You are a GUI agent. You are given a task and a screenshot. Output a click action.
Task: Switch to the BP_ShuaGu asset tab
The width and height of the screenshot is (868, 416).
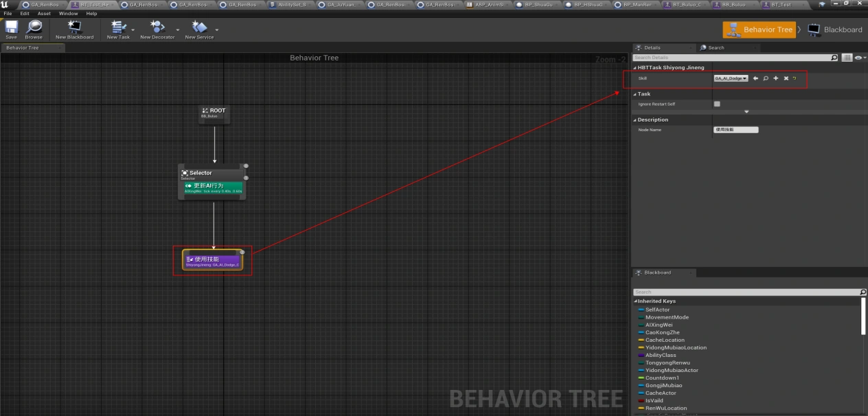tap(538, 4)
